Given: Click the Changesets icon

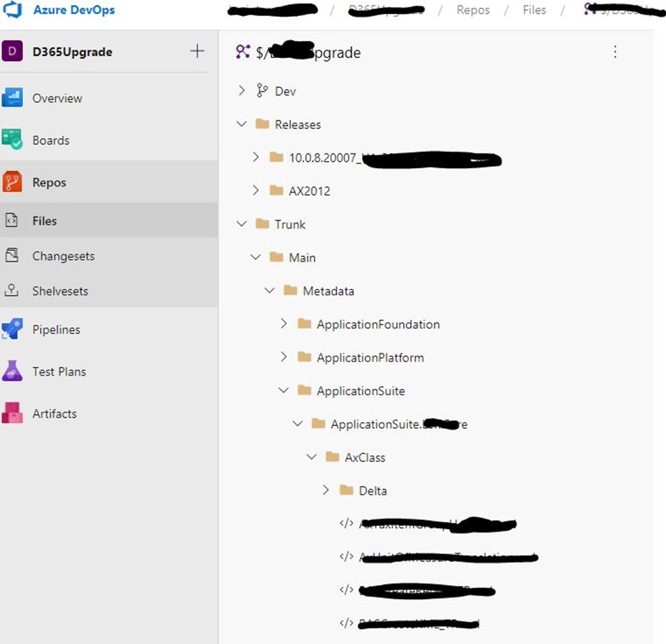Looking at the screenshot, I should pyautogui.click(x=11, y=256).
